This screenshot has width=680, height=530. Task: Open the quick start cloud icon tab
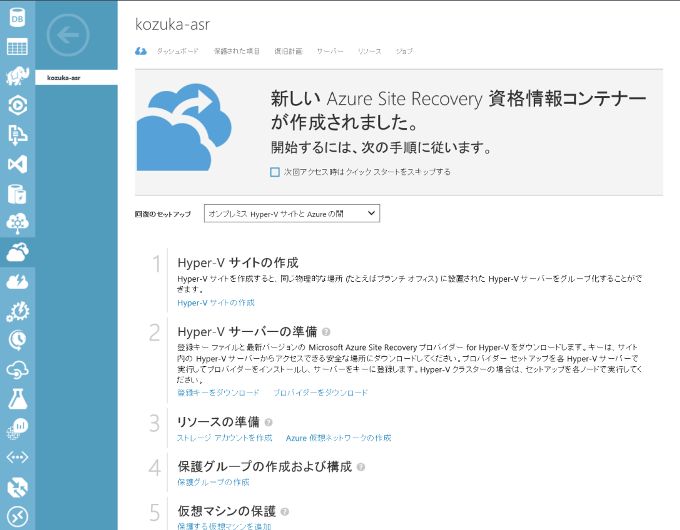[141, 51]
